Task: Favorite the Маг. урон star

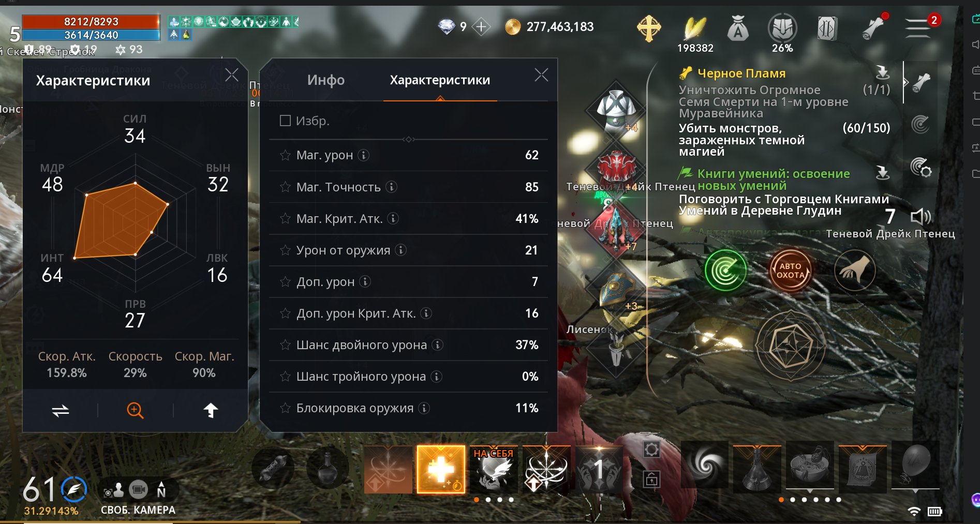Action: 285,155
